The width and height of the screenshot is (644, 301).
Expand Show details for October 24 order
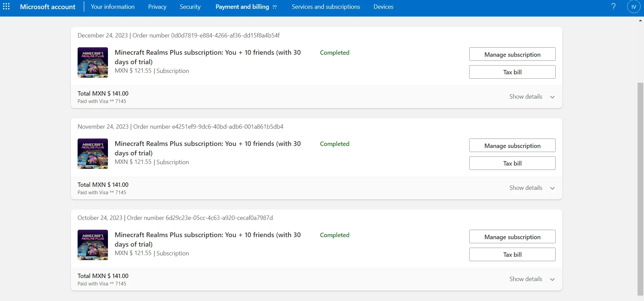pos(532,279)
